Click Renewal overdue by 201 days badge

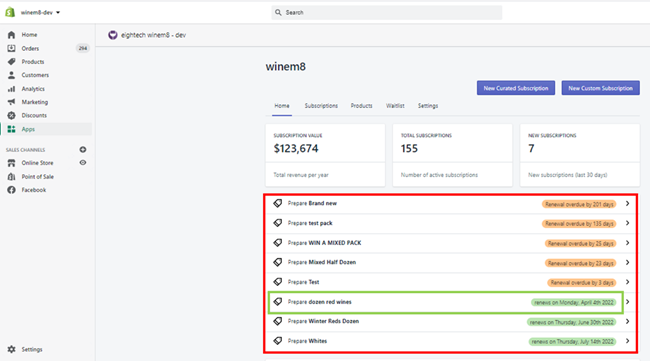pyautogui.click(x=579, y=204)
